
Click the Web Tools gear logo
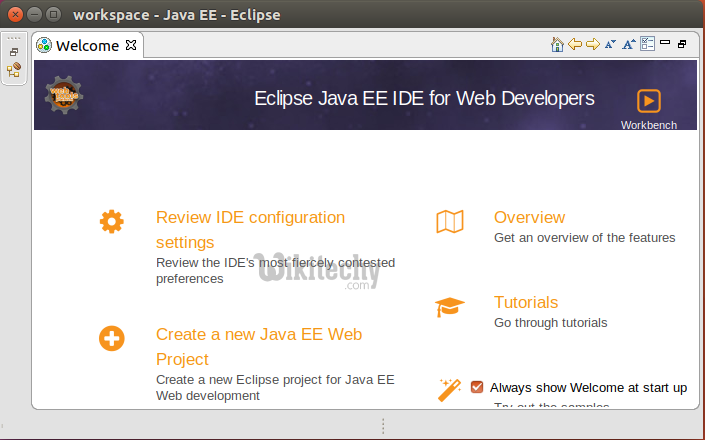click(x=63, y=95)
